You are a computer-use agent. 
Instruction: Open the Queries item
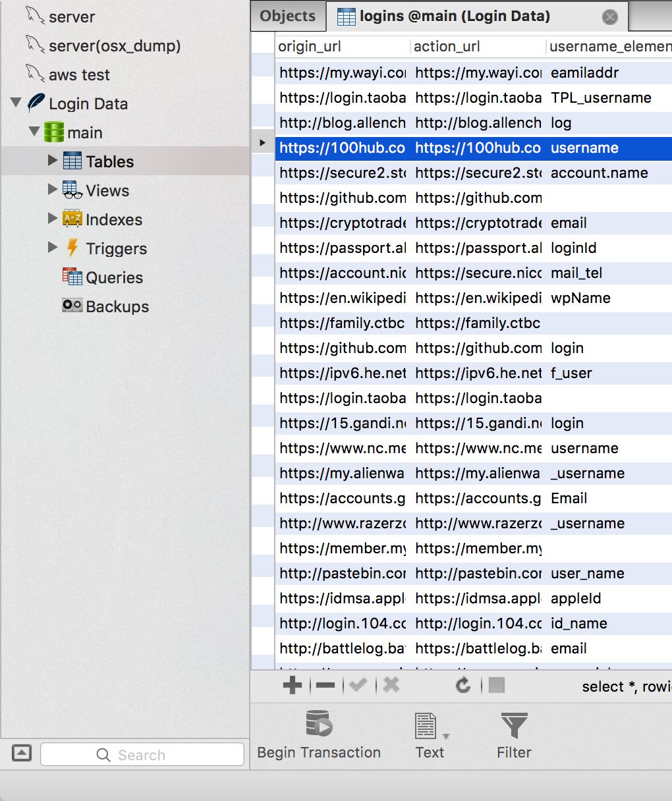(114, 277)
